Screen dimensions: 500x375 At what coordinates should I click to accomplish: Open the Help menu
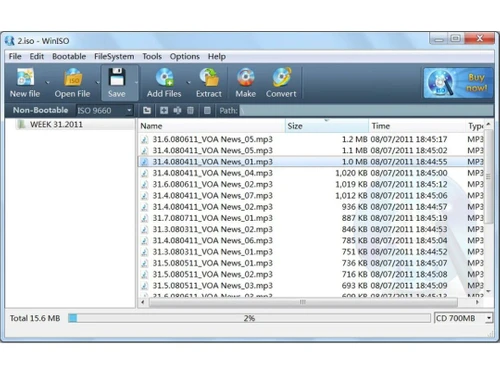[217, 56]
